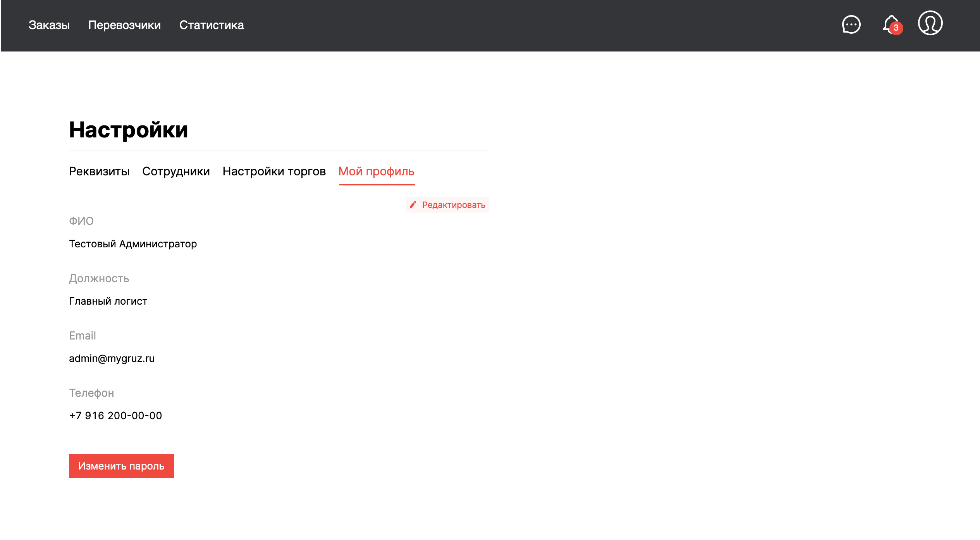This screenshot has width=980, height=540.
Task: Click the Настройки page heading
Action: click(x=128, y=130)
